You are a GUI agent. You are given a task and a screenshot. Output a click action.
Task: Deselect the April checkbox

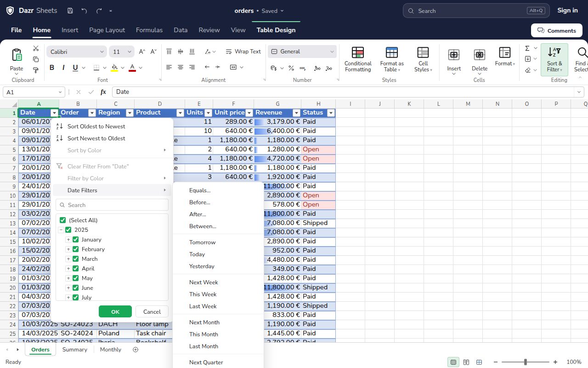pyautogui.click(x=76, y=269)
